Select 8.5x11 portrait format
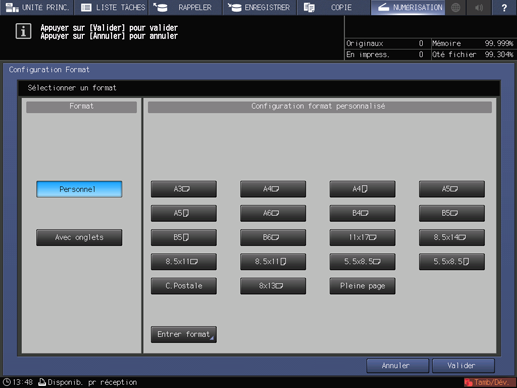 coord(273,262)
